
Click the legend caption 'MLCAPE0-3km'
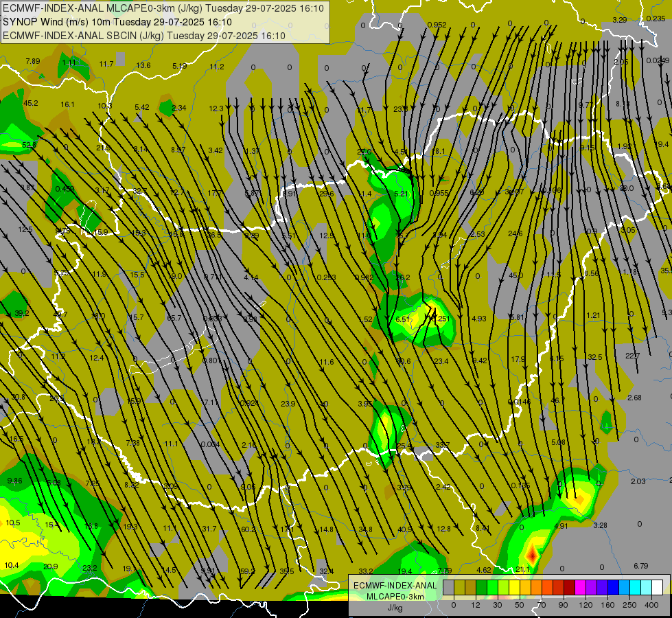[x=395, y=597]
